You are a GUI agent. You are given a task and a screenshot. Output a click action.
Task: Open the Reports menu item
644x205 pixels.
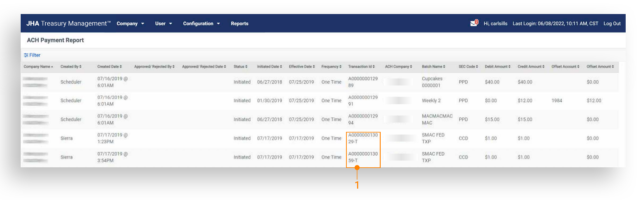point(239,24)
